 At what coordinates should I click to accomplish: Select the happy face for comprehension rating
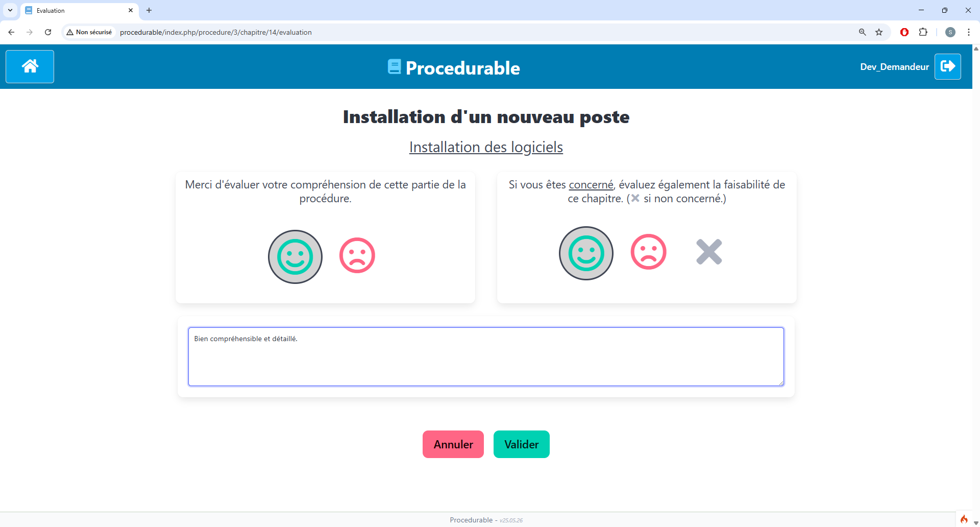(295, 256)
